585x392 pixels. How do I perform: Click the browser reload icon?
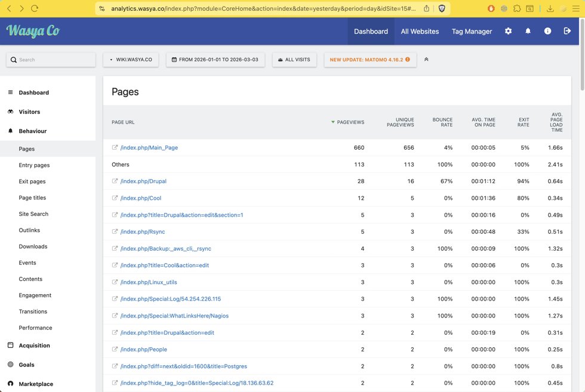35,8
